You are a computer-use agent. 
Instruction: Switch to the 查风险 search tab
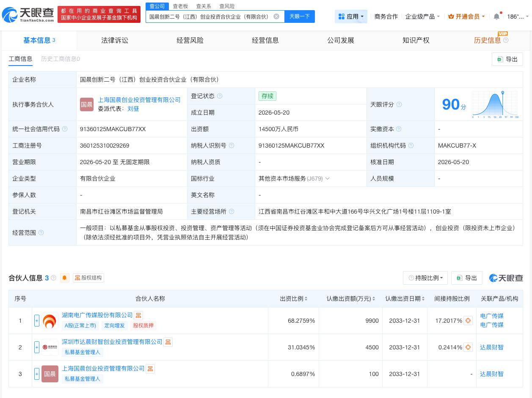coord(227,6)
